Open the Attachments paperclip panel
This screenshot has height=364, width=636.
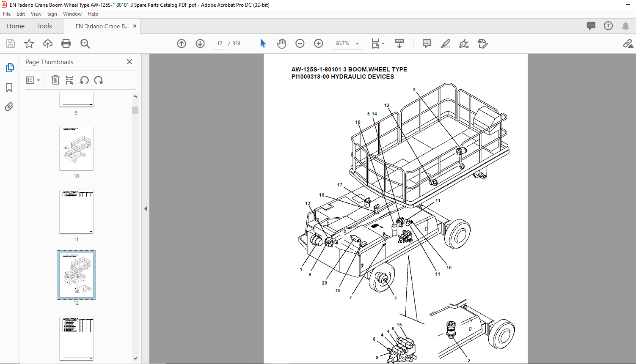(x=9, y=107)
